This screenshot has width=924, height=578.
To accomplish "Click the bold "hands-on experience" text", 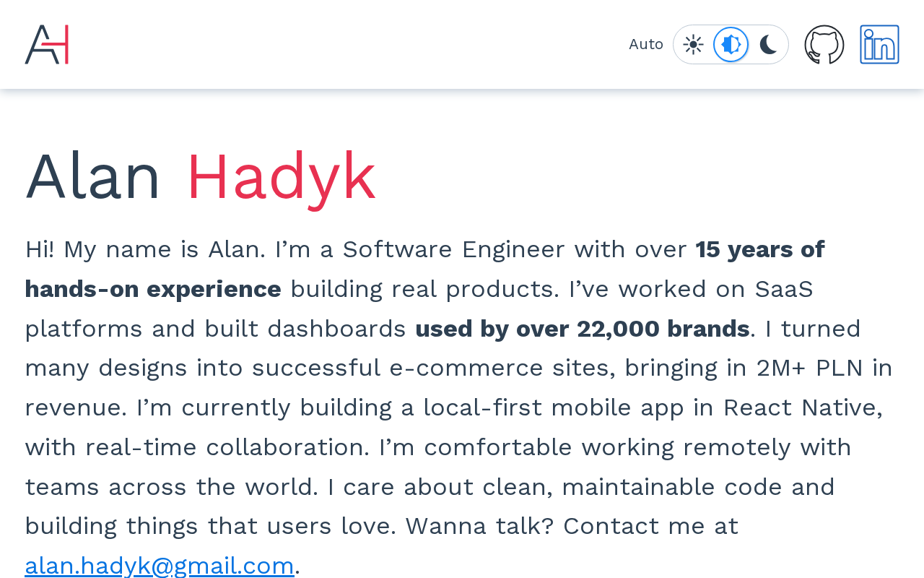I will point(153,289).
